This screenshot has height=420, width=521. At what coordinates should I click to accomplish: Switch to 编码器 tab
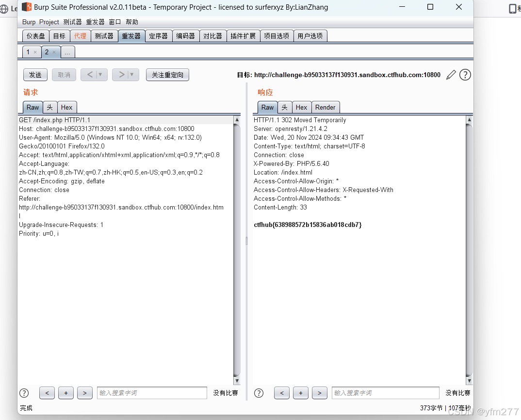point(186,36)
